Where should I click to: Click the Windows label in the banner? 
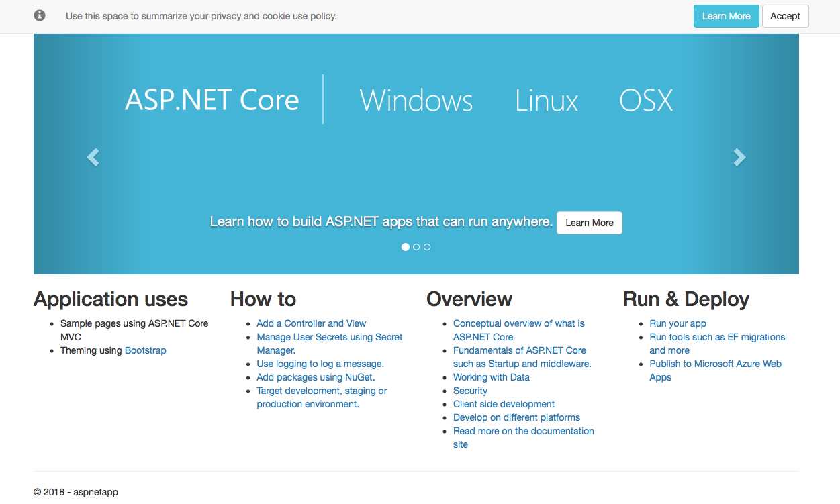(416, 101)
